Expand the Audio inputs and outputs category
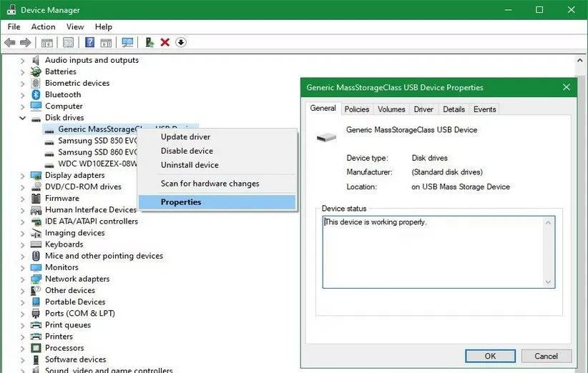Image resolution: width=588 pixels, height=373 pixels. click(22, 60)
